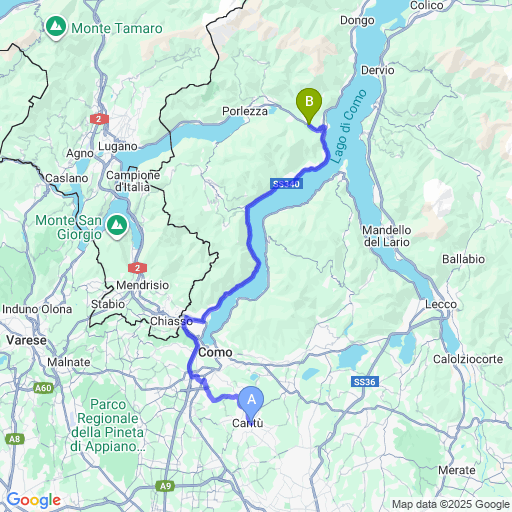Select the Como city label
The height and width of the screenshot is (512, 512).
(215, 352)
